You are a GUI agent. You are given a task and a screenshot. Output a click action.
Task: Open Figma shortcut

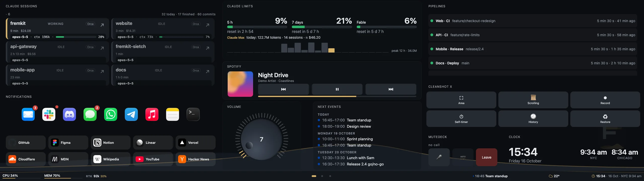68,143
